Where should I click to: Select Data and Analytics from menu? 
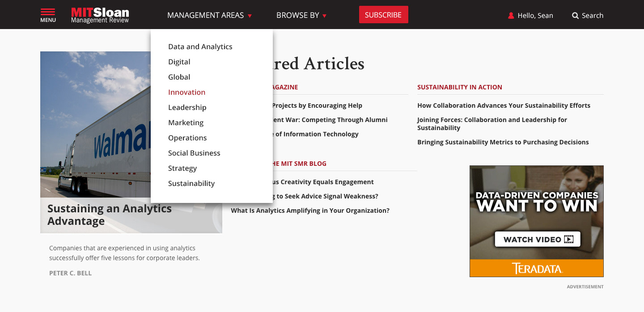(200, 46)
